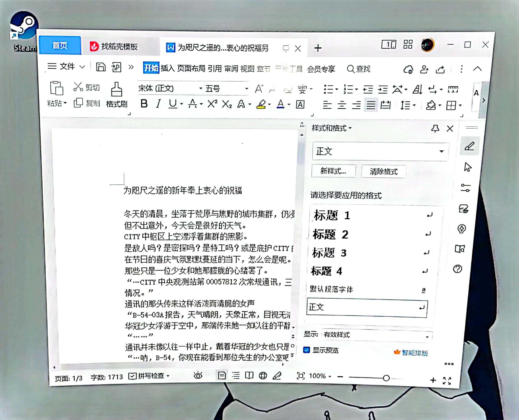Toggle the web layout view icon
Viewport: 519px width, 420px height.
[x=263, y=376]
